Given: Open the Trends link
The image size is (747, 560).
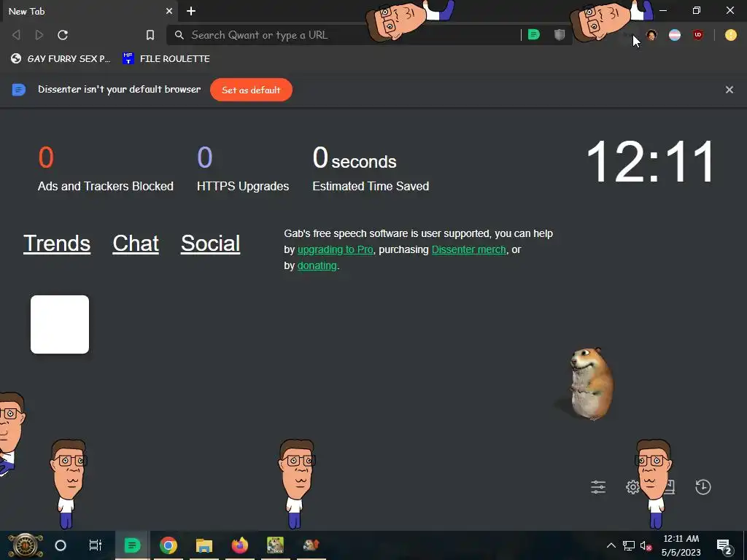Looking at the screenshot, I should click(57, 244).
